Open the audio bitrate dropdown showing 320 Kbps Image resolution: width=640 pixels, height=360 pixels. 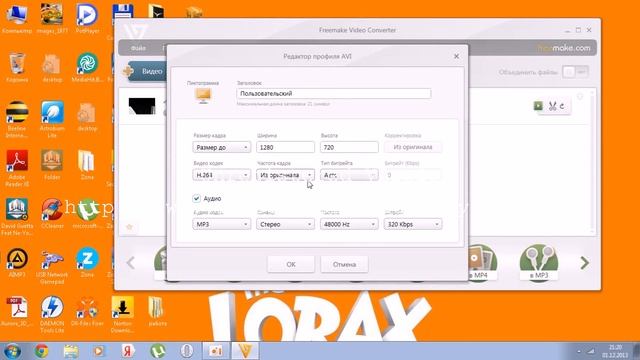click(413, 224)
